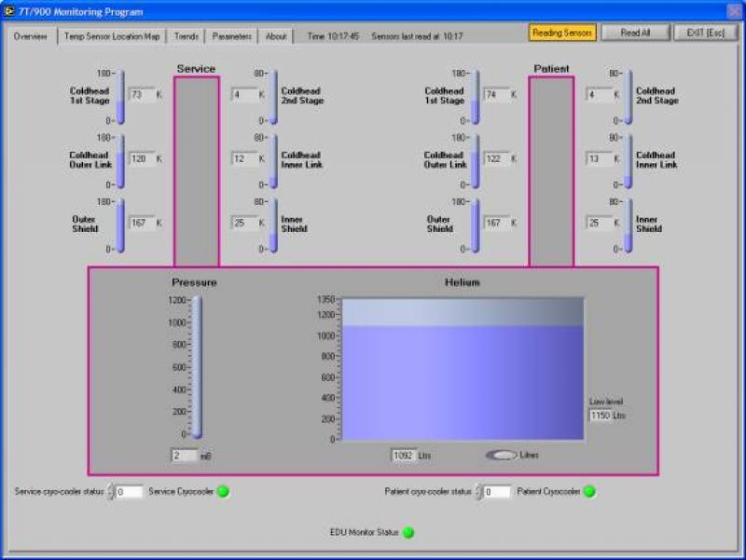Click the Reading Sensors button

[x=562, y=33]
